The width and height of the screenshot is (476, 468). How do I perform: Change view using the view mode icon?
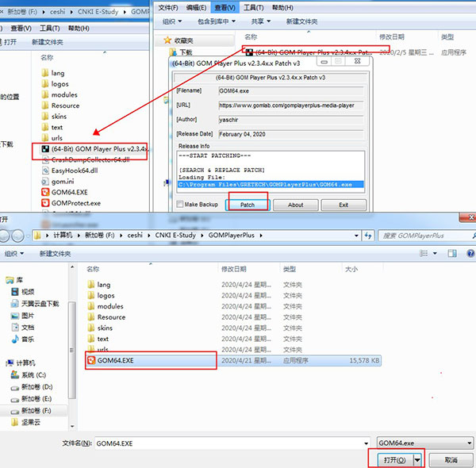pyautogui.click(x=424, y=253)
